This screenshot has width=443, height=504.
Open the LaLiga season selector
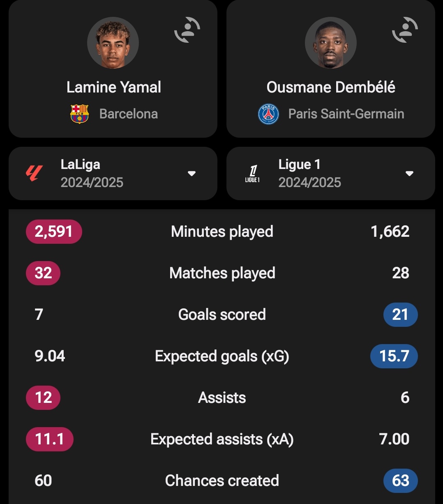113,173
